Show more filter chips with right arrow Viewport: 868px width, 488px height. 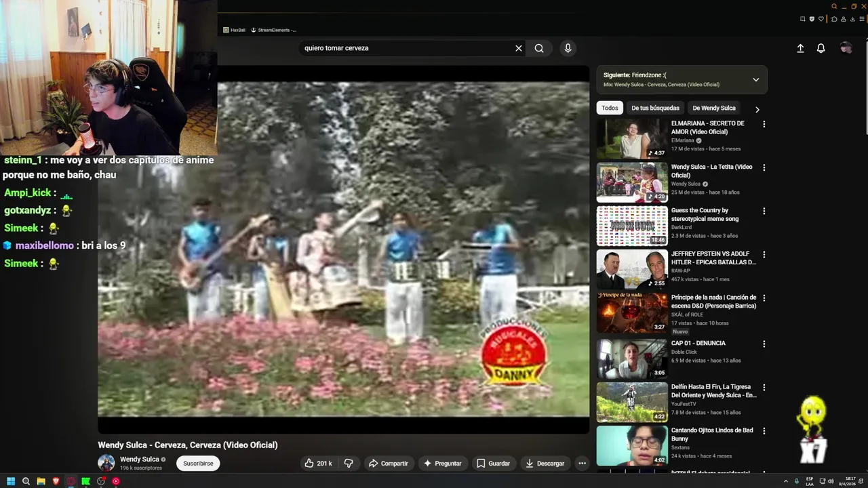[757, 109]
